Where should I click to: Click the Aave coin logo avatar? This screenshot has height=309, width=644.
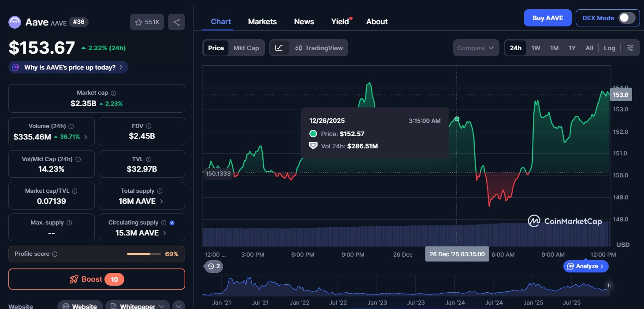pyautogui.click(x=15, y=22)
